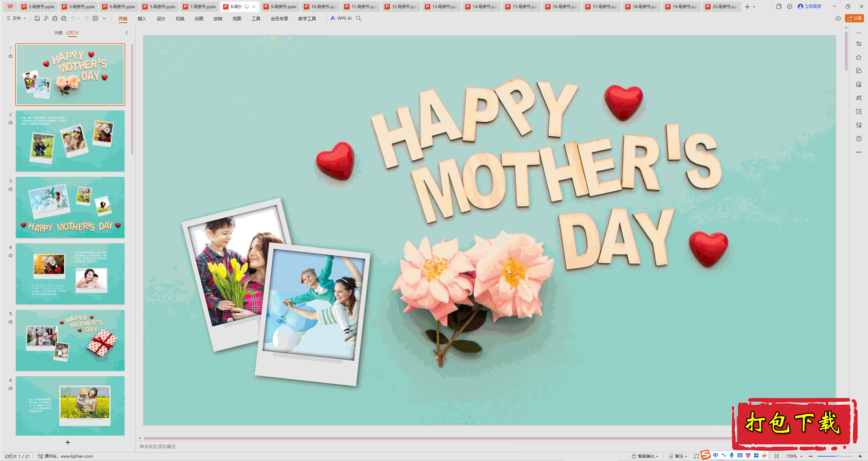The height and width of the screenshot is (461, 868).
Task: Expand the new tab dropdown arrow
Action: click(754, 6)
